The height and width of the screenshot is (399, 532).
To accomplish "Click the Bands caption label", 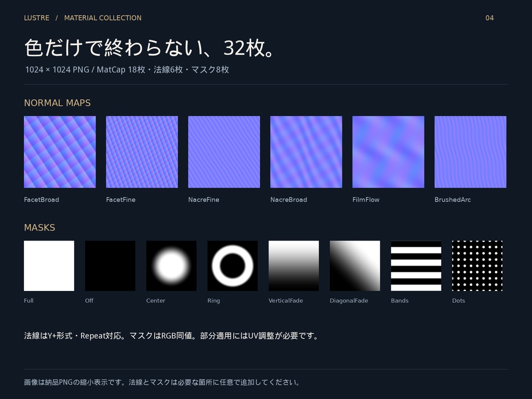I will 400,301.
